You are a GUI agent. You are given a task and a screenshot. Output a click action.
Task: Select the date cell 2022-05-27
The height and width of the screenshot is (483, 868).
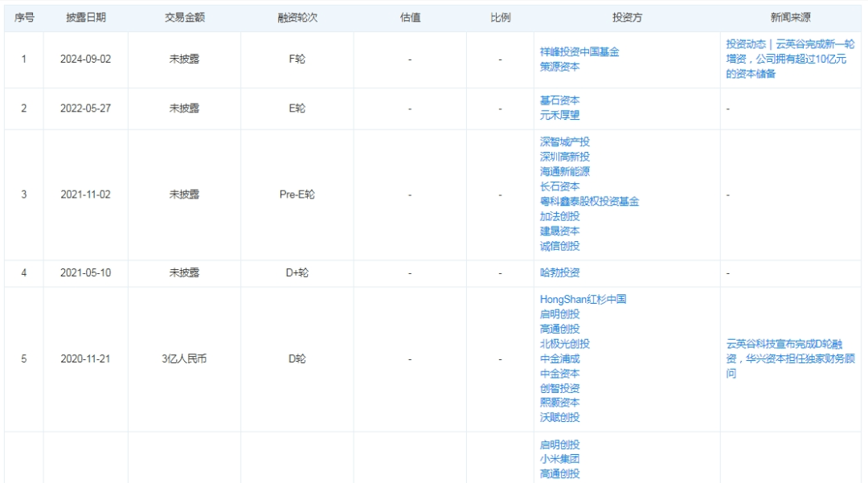[86, 108]
